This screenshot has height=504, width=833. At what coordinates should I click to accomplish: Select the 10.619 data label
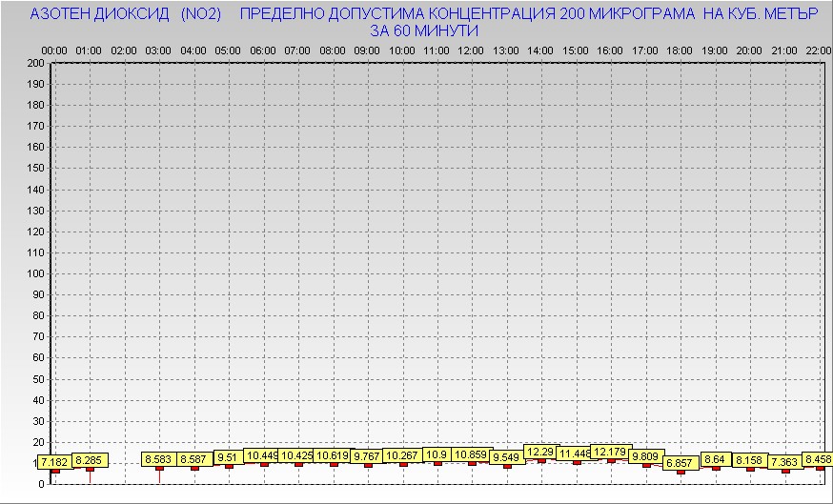[x=333, y=455]
